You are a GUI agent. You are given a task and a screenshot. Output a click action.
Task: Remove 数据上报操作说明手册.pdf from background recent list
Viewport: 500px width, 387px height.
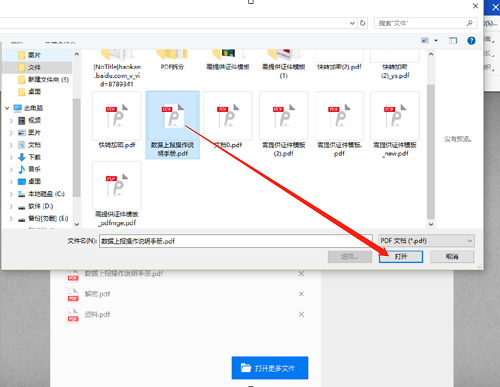point(301,274)
